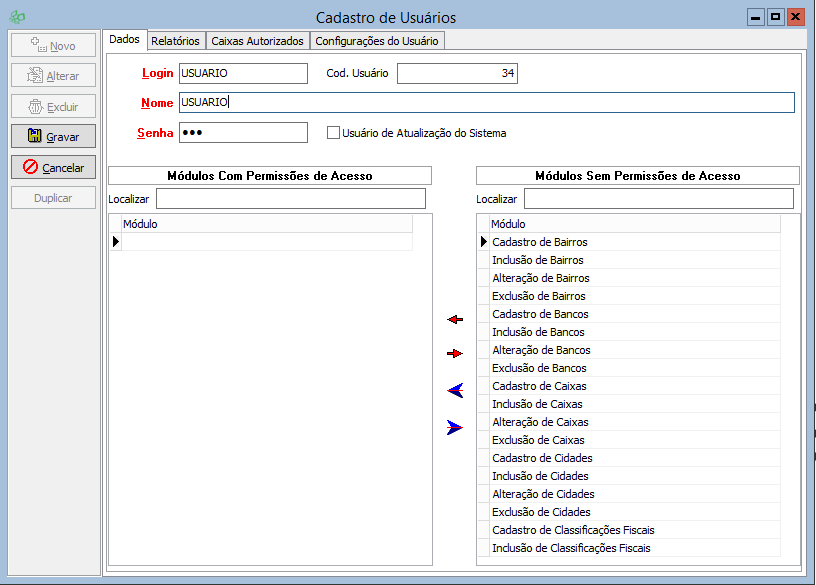The height and width of the screenshot is (585, 816).
Task: Click the Login input field
Action: [x=243, y=73]
